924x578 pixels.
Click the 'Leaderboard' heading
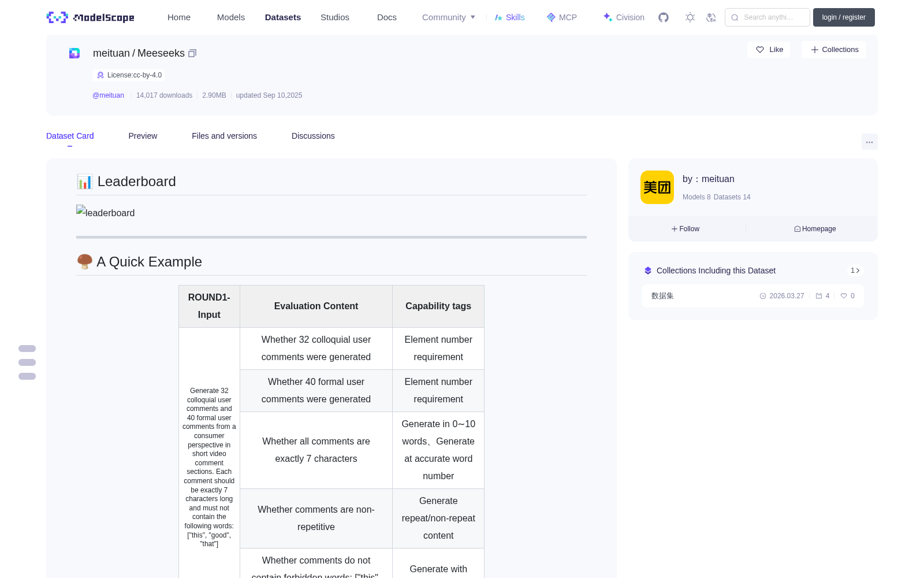137,181
